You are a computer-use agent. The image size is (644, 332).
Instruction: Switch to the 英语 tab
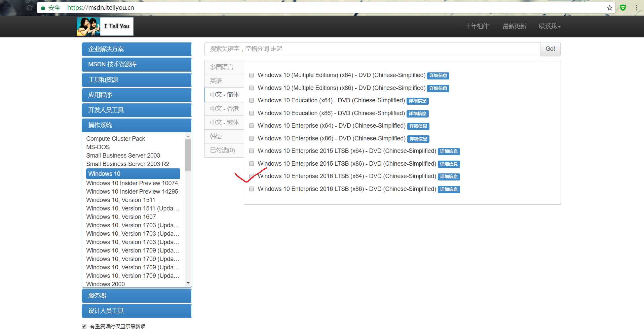click(x=224, y=81)
